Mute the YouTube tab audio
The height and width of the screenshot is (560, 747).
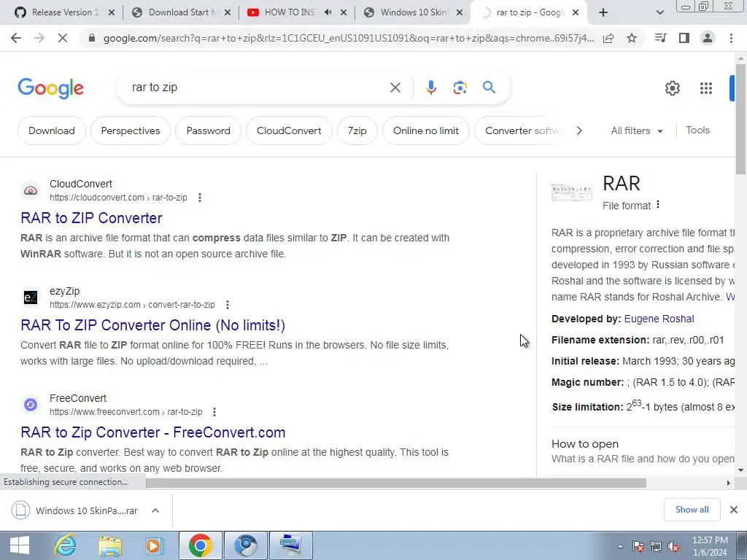click(x=328, y=12)
